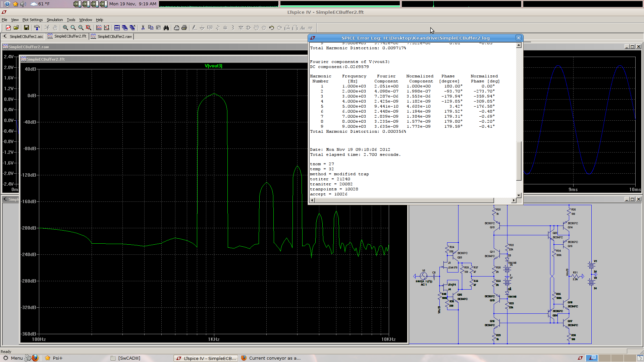
Task: Switch to the SimpleECBuffer2.asc tab
Action: [23, 36]
